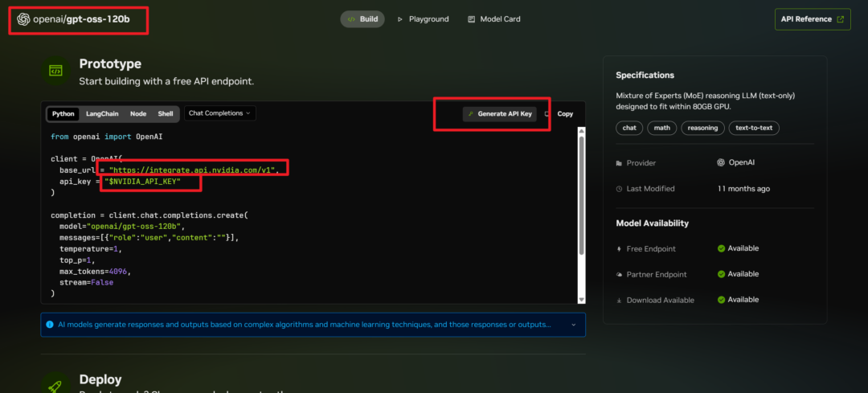Open the Chat Completions dropdown

tap(219, 113)
